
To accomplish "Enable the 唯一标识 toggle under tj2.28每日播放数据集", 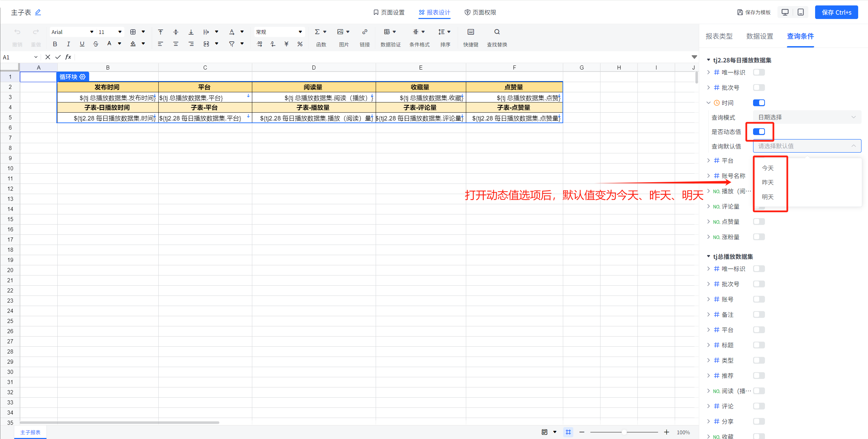I will [x=759, y=72].
